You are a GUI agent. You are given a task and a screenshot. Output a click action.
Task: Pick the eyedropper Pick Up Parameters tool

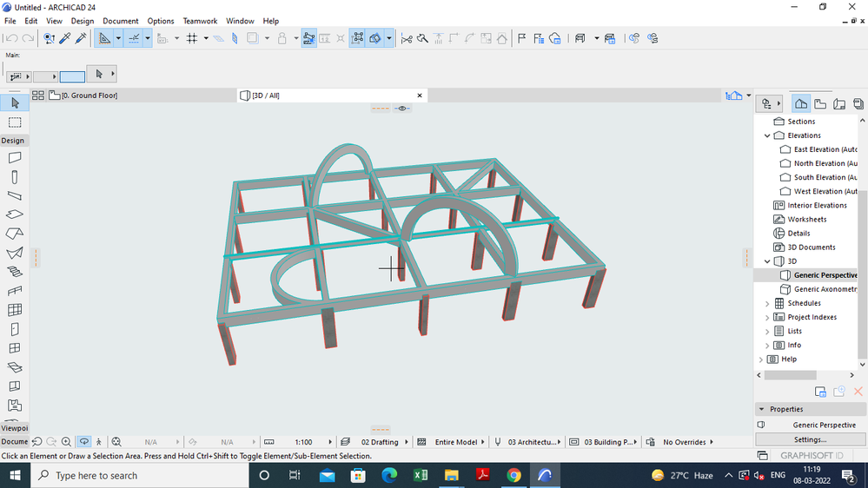65,38
